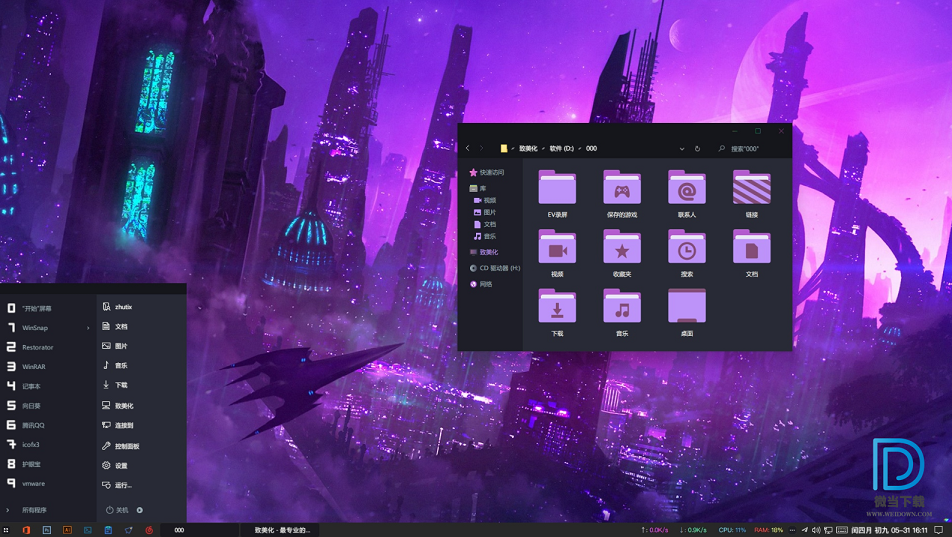Open the red swirl icon on taskbar
952x537 pixels.
149,530
